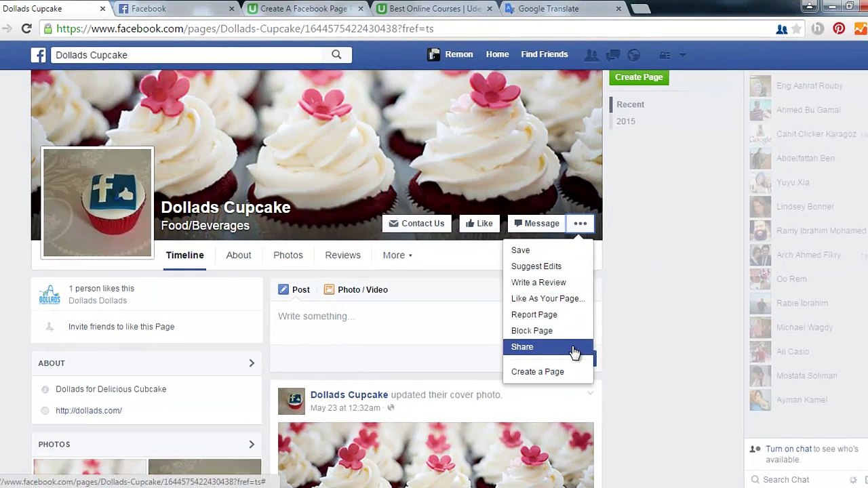868x488 pixels.
Task: Select the Post composer option
Action: [x=294, y=289]
